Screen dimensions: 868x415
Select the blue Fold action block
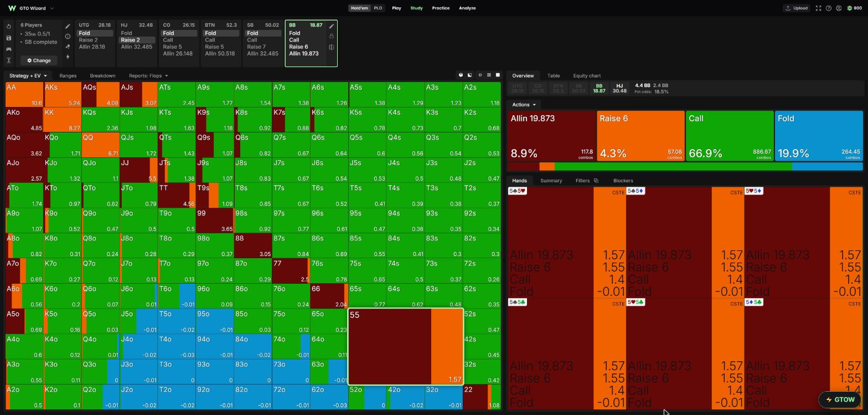[819, 136]
